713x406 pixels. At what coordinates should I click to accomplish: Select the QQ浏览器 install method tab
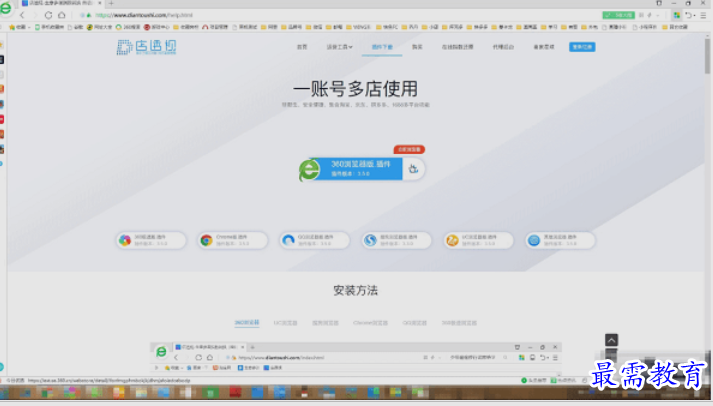tap(414, 323)
